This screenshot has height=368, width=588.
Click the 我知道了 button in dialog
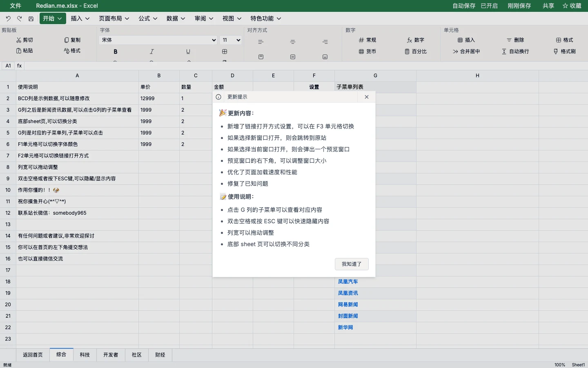tap(352, 264)
